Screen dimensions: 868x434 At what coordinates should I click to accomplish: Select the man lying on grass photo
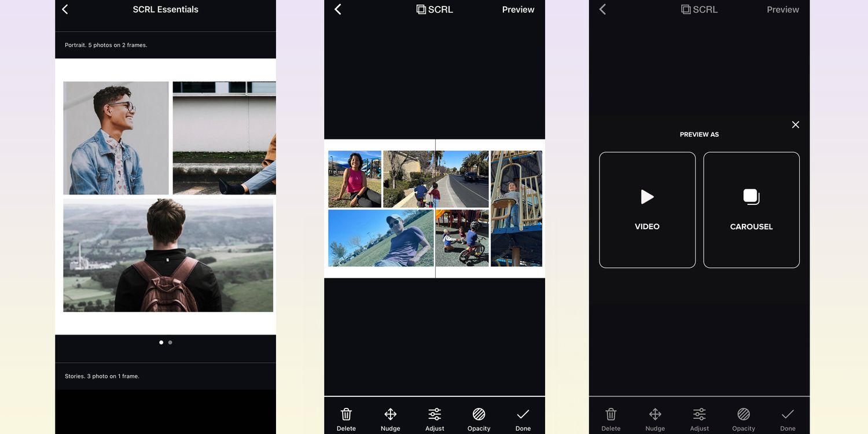tap(381, 238)
